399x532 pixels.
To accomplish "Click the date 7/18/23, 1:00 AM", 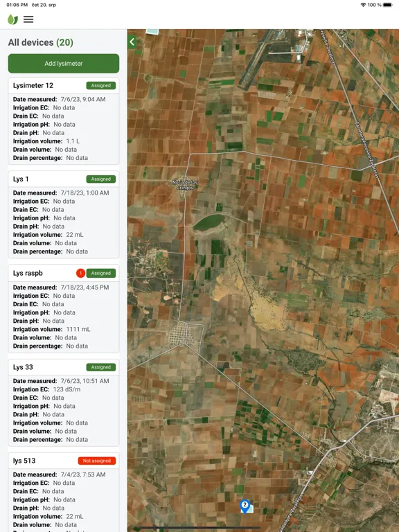I will [x=85, y=193].
